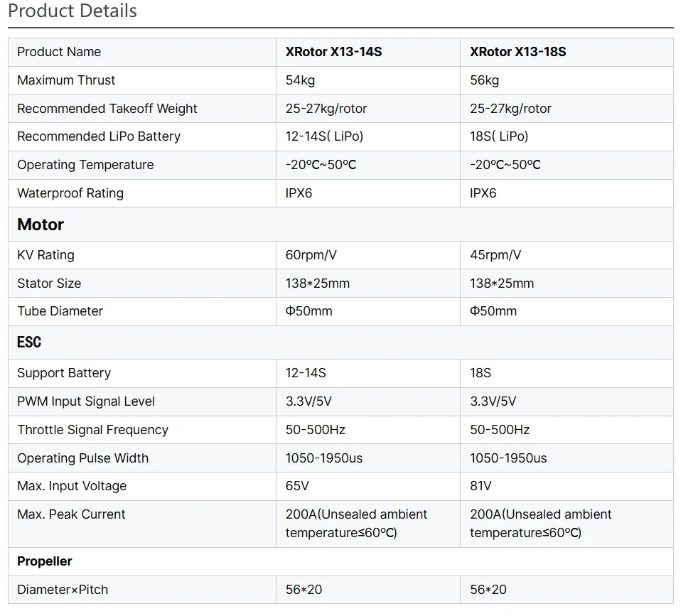This screenshot has height=616, width=693.
Task: Click the '12-14S' support battery value
Action: click(306, 373)
